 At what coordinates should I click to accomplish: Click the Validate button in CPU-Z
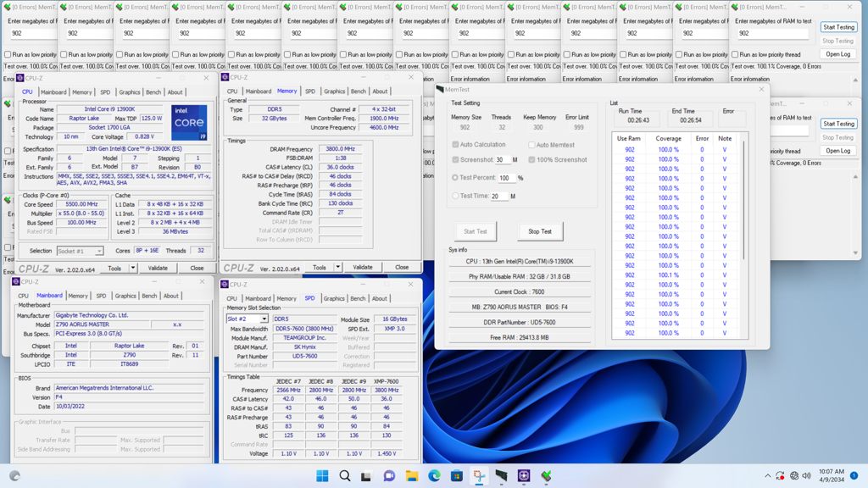(159, 268)
